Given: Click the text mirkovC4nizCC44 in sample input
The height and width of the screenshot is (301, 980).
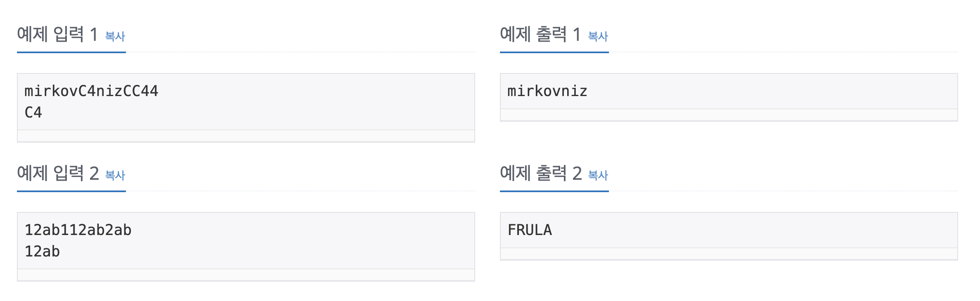Looking at the screenshot, I should tap(91, 91).
